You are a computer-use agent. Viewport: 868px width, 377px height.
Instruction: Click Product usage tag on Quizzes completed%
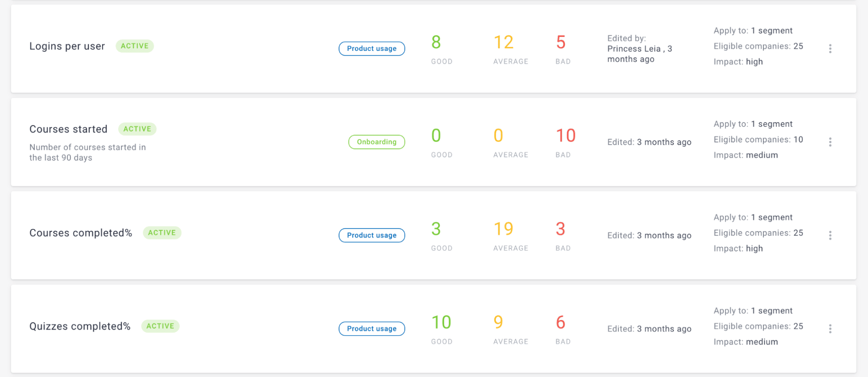click(372, 329)
